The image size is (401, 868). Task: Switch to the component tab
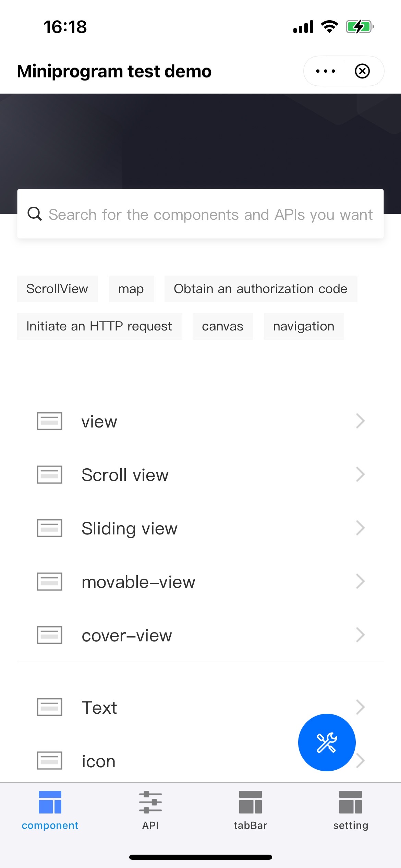pyautogui.click(x=50, y=810)
